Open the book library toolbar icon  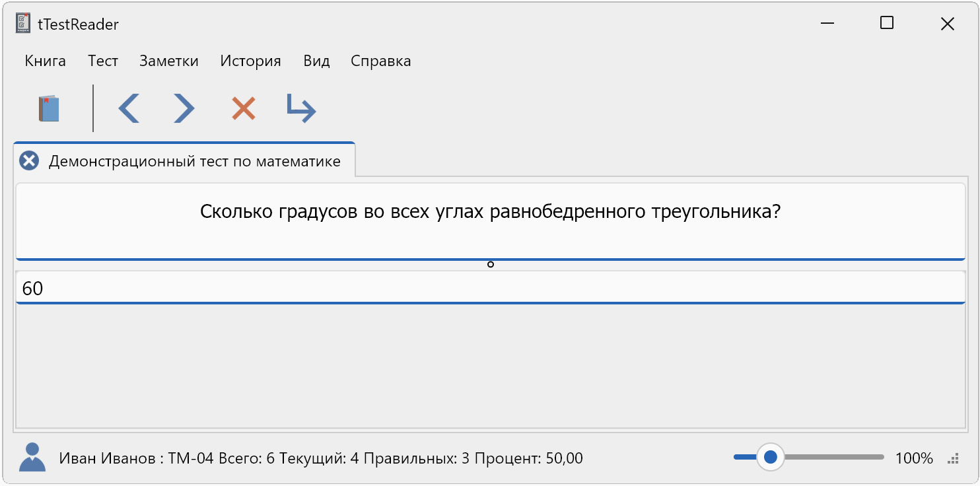pyautogui.click(x=50, y=108)
